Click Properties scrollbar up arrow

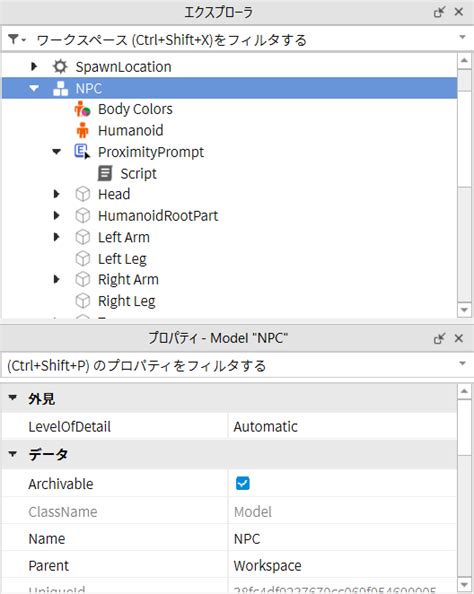click(x=465, y=391)
